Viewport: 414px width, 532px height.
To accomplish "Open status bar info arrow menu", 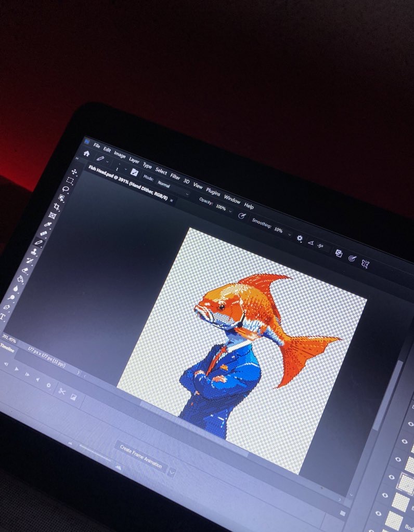I will pyautogui.click(x=79, y=373).
